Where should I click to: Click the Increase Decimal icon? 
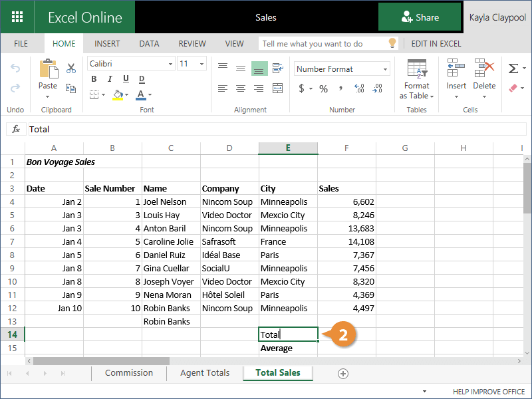point(360,88)
